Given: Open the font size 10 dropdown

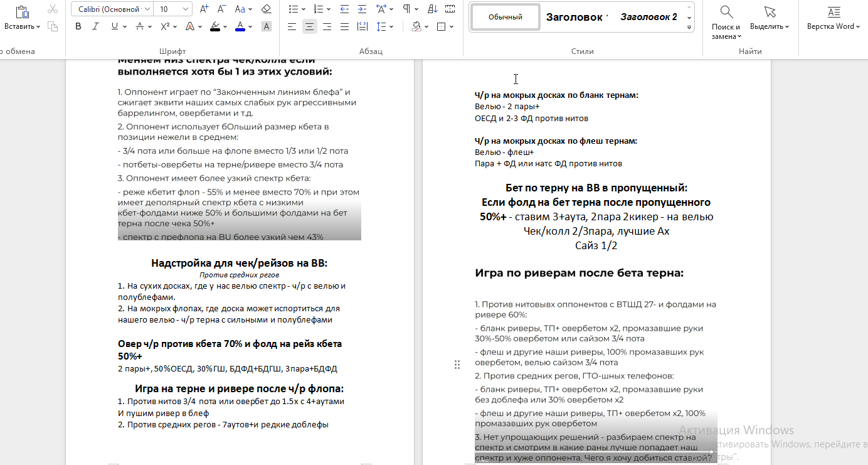Looking at the screenshot, I should point(186,9).
